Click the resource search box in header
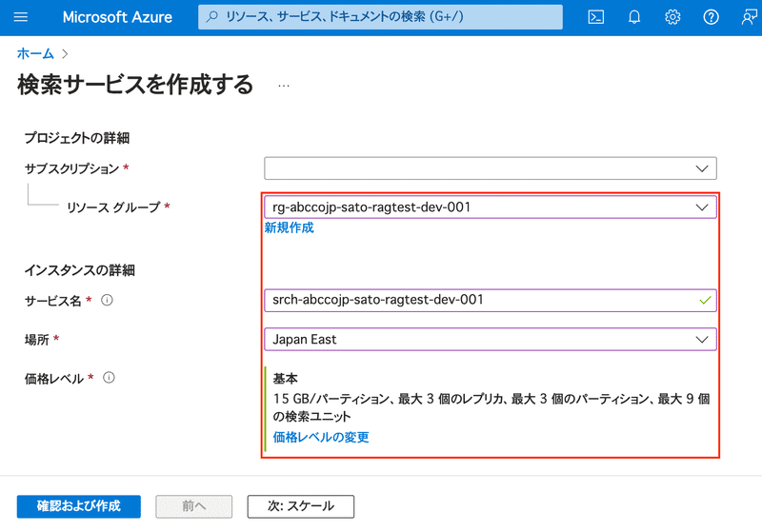The image size is (762, 532). point(380,17)
